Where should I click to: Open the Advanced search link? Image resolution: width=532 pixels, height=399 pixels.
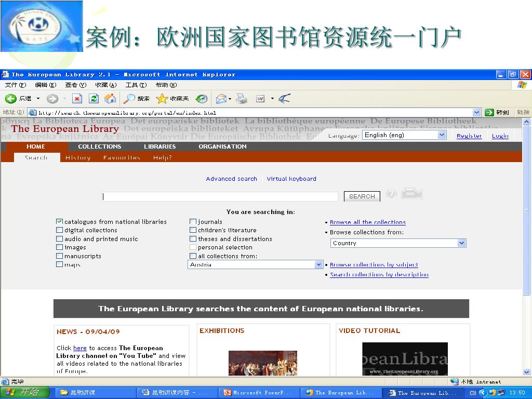(231, 179)
